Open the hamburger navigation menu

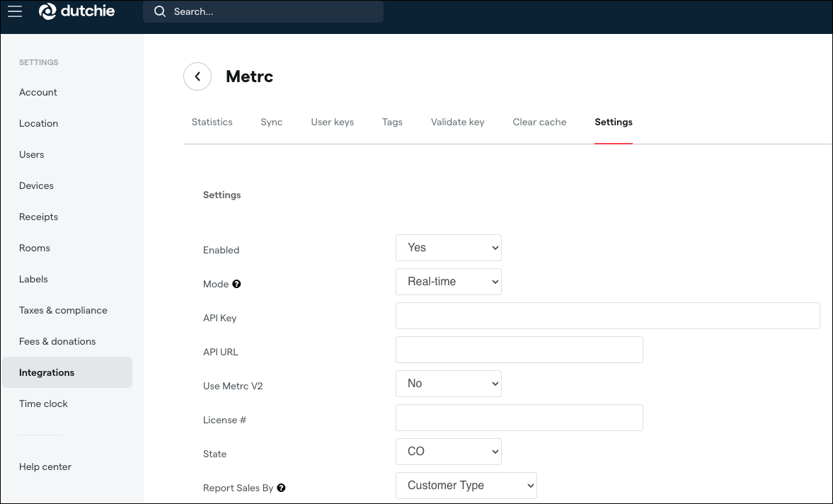click(14, 11)
